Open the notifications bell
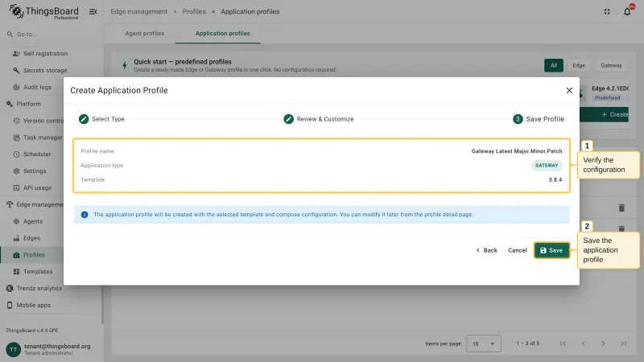Screen dimensions: 644x362 click(x=627, y=11)
